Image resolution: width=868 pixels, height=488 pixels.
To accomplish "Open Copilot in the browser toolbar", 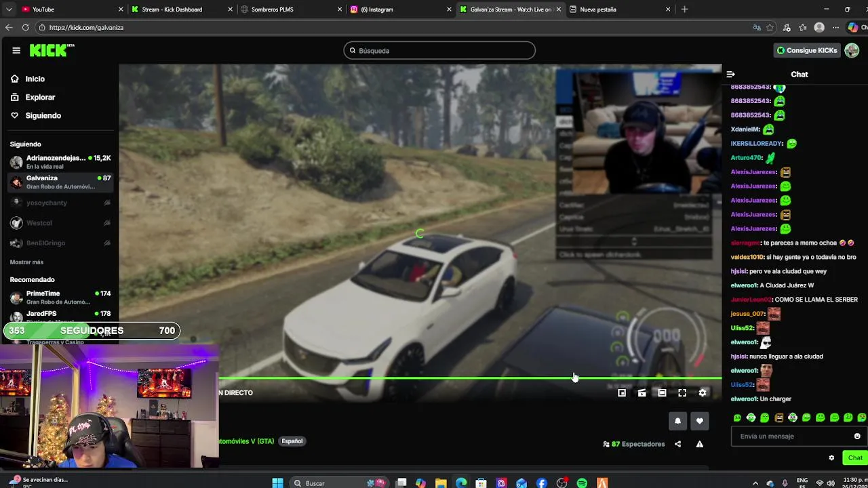I will coord(853,28).
